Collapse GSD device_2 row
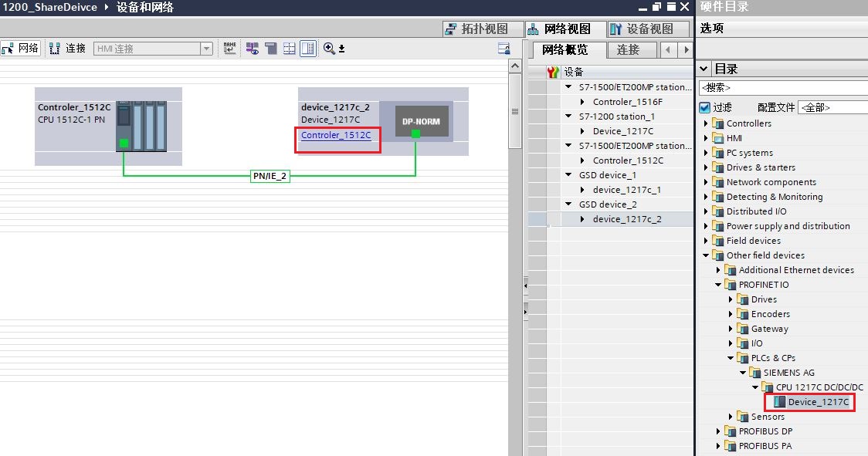 click(568, 204)
